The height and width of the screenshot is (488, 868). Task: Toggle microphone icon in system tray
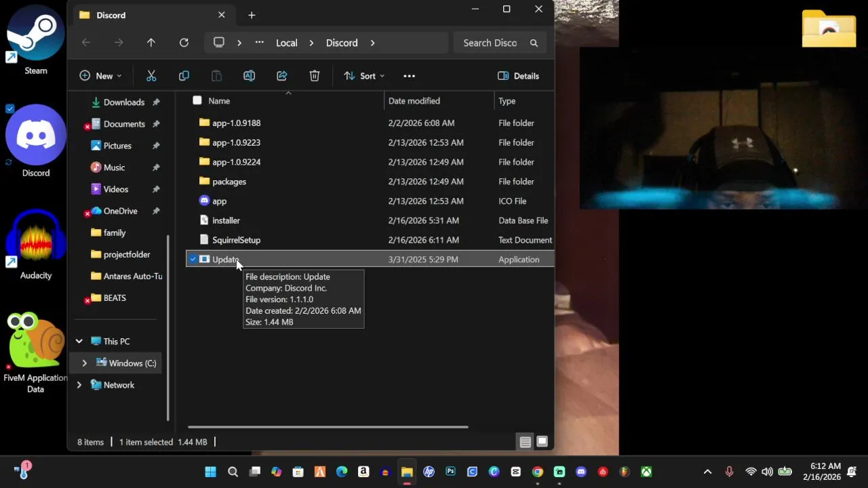click(x=729, y=472)
